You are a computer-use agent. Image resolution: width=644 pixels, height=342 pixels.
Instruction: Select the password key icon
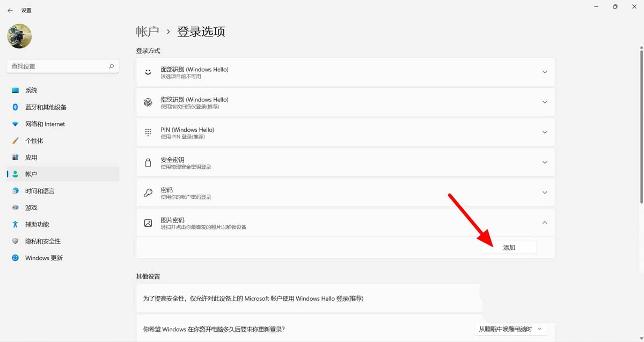click(148, 192)
